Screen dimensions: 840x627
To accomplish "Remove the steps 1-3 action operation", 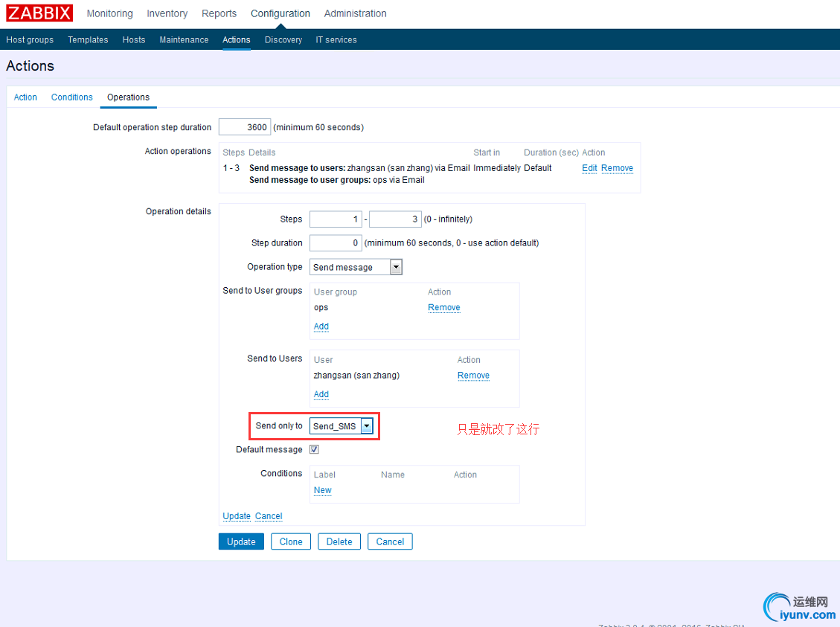I will 617,168.
